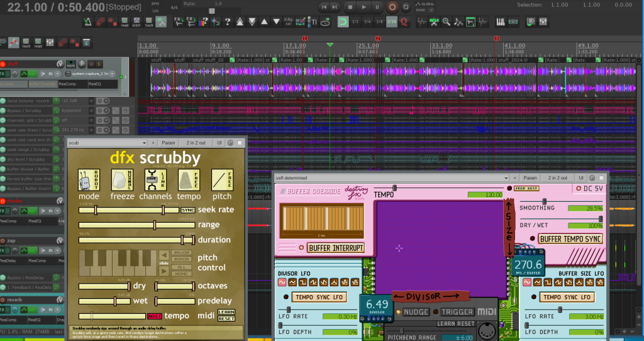Image resolution: width=644 pixels, height=341 pixels.
Task: Set grid to 1/4 in toolbar
Action: coord(367,22)
